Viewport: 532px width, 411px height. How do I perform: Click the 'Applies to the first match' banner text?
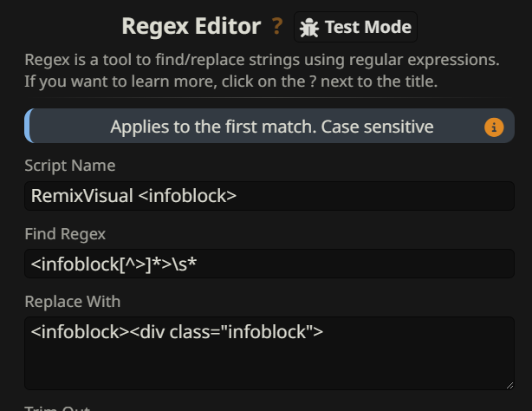(x=212, y=127)
